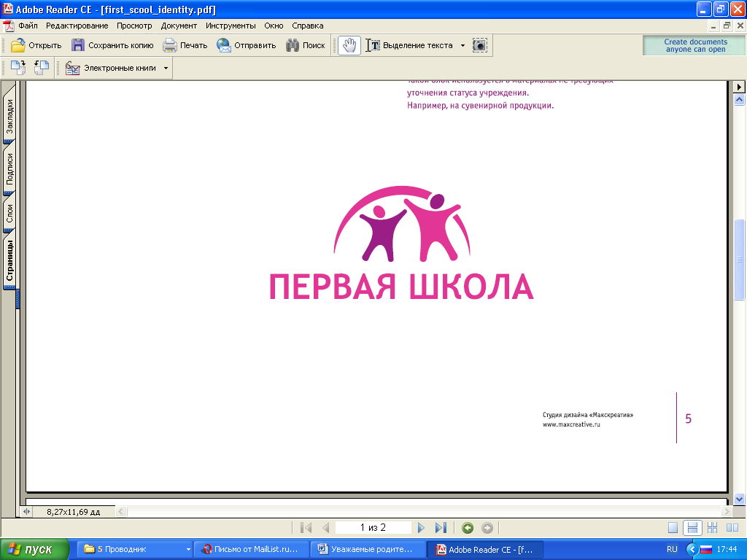Viewport: 747px width, 560px height.
Task: Switch to the Закладки side tab
Action: coord(9,116)
